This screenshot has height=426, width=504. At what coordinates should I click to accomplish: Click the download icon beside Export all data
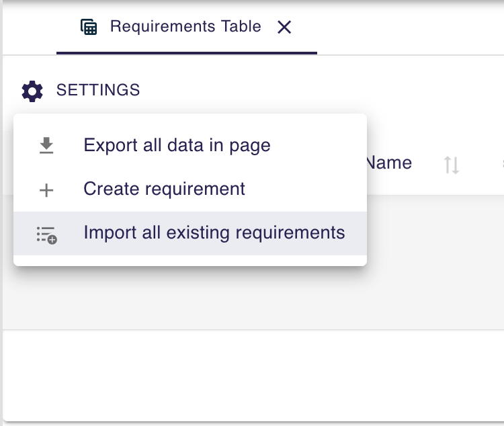[x=46, y=145]
